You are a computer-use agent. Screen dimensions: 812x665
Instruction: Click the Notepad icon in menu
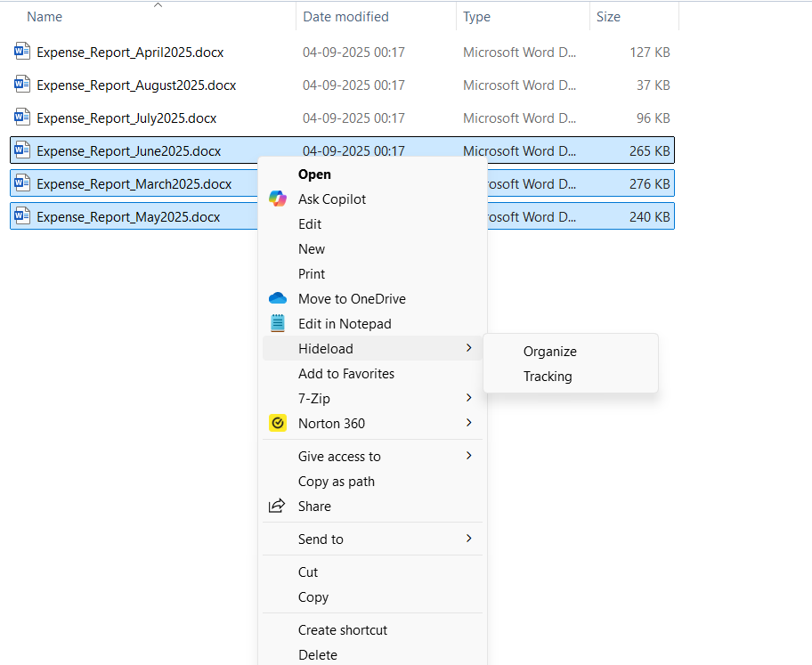(278, 324)
